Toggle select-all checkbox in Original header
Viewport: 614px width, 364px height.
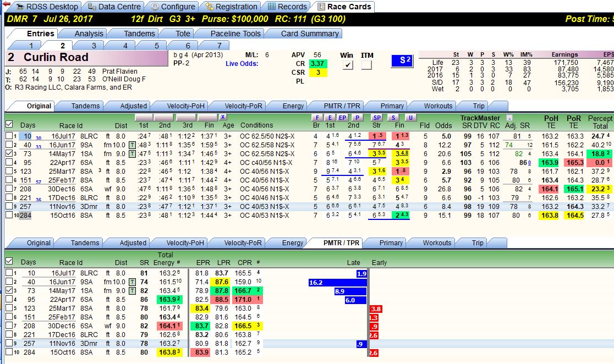[x=9, y=124]
